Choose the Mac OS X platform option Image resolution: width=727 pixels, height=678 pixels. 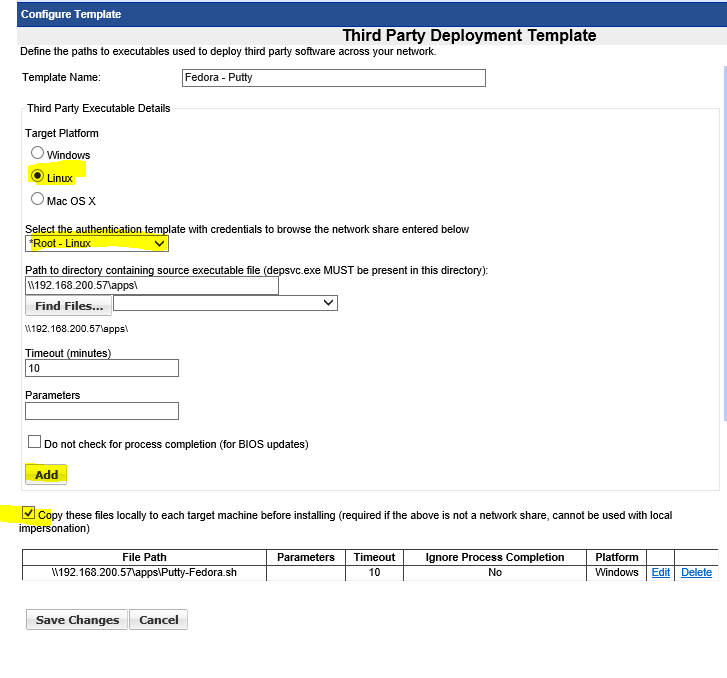(x=38, y=199)
